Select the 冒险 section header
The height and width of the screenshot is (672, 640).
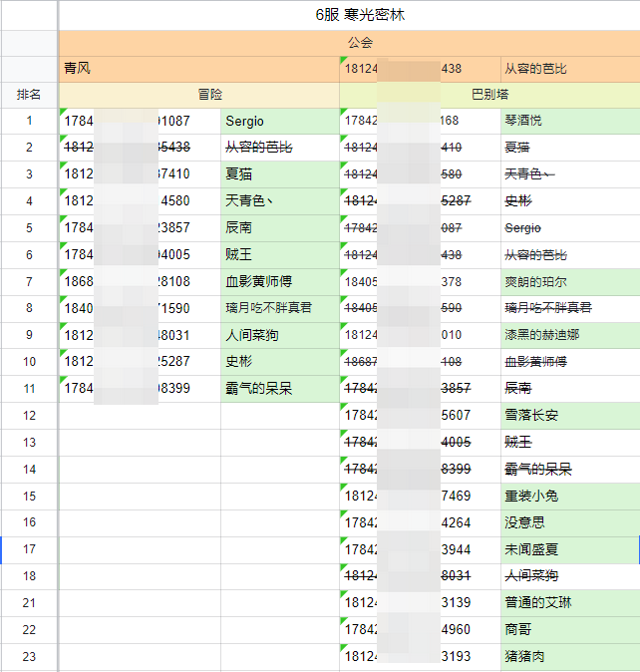[209, 95]
